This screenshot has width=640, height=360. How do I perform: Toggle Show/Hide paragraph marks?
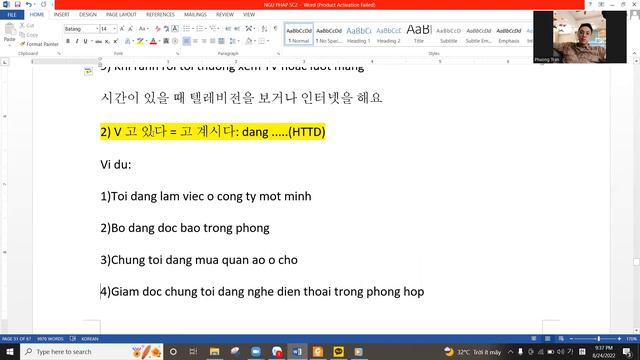coord(276,29)
